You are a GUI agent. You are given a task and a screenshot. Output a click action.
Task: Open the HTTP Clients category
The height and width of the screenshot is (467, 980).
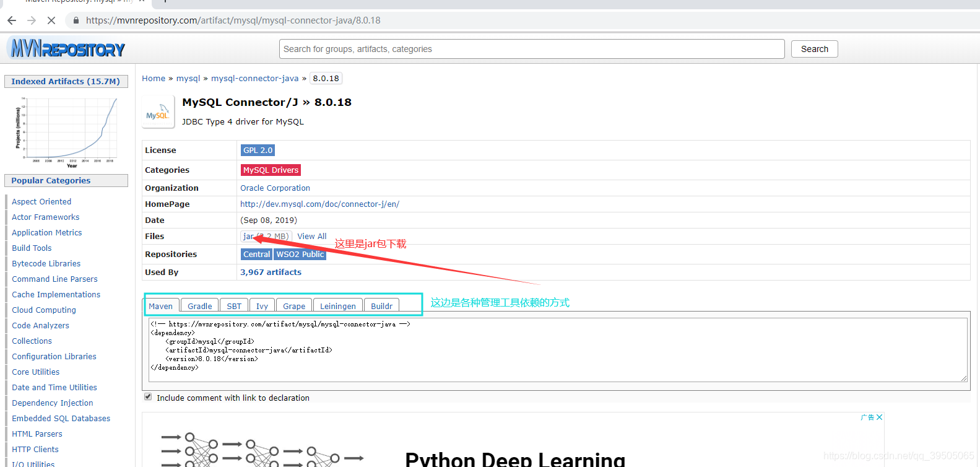tap(35, 450)
